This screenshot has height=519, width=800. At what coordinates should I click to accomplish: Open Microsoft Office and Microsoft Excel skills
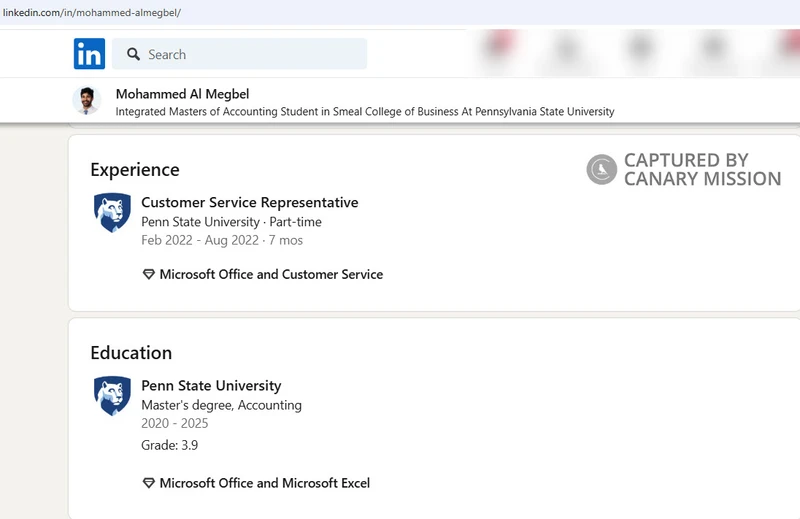click(264, 483)
